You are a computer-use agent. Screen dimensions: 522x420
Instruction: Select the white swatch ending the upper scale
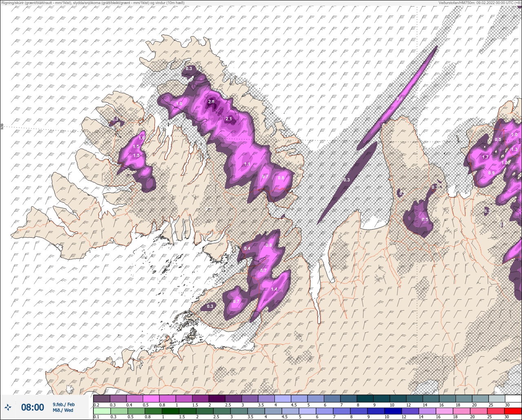click(x=513, y=398)
